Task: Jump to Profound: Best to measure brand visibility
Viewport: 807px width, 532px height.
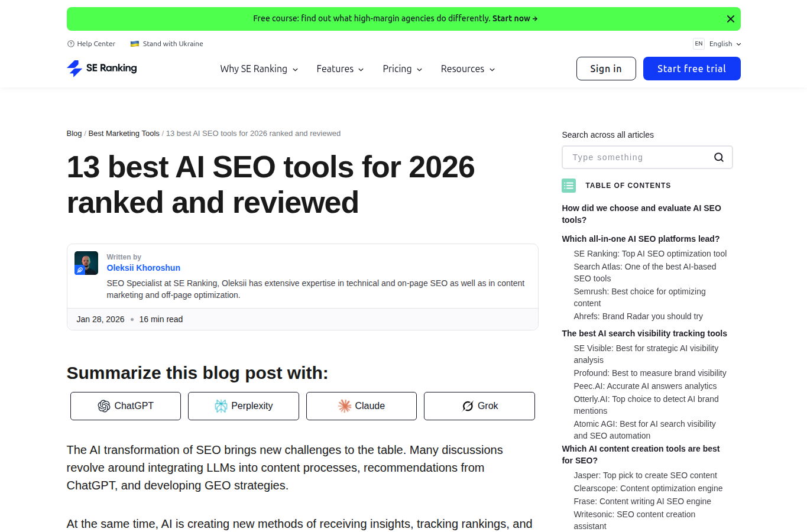Action: (650, 373)
